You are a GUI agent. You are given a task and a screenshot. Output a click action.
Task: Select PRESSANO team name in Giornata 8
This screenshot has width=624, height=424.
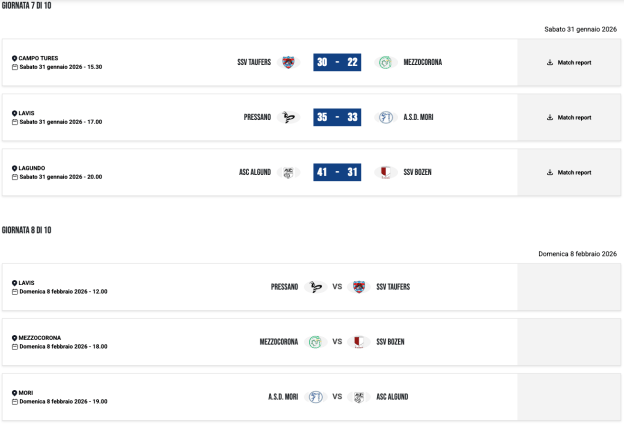click(284, 287)
